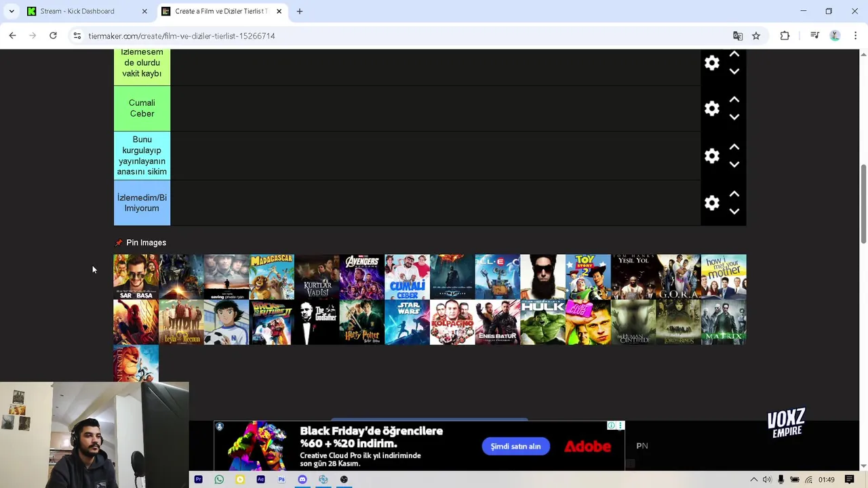Choose the Star Wars poster
The width and height of the screenshot is (868, 488).
(x=407, y=322)
